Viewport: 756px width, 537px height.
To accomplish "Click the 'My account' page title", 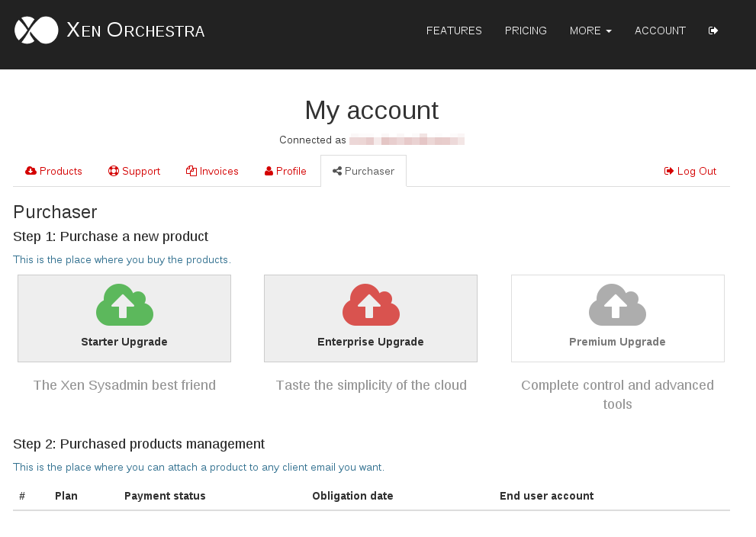I will 372,111.
